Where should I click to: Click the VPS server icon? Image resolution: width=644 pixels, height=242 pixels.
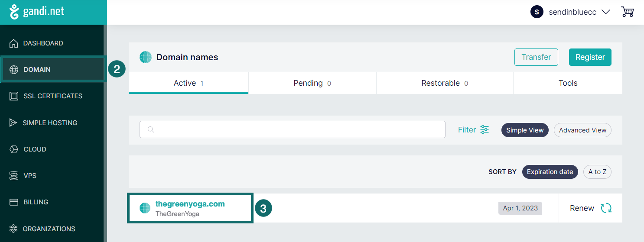tap(14, 176)
